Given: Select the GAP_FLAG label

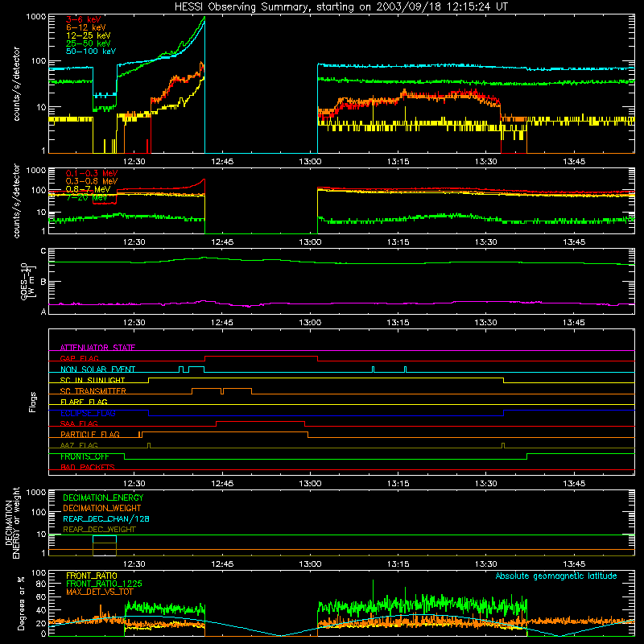Looking at the screenshot, I should tap(79, 358).
